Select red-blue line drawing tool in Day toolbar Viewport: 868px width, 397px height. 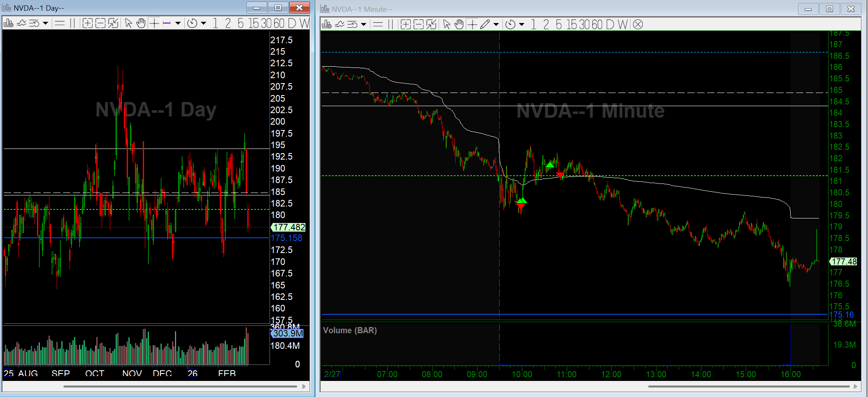tap(167, 23)
